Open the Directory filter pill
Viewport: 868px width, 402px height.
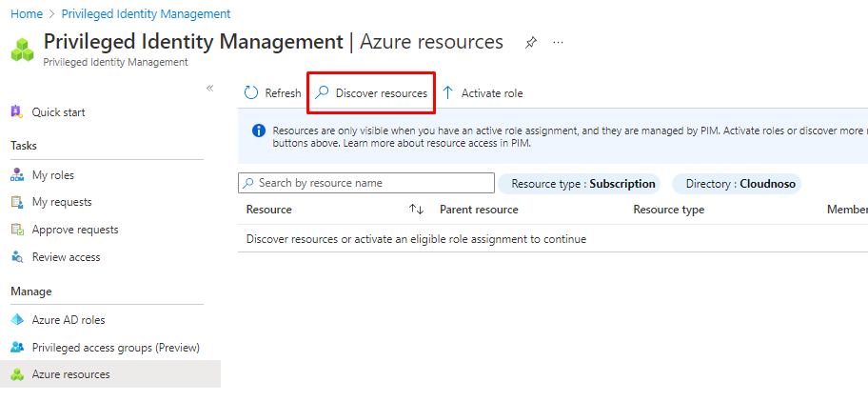[x=737, y=184]
